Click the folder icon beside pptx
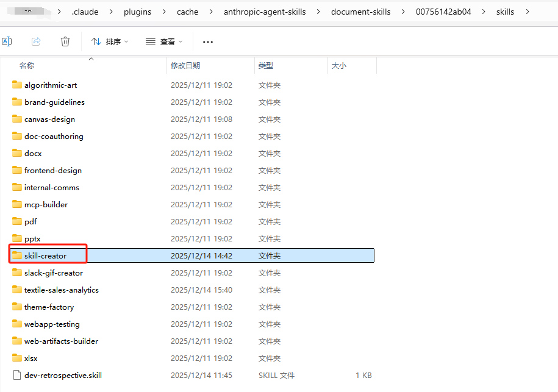 (16, 238)
